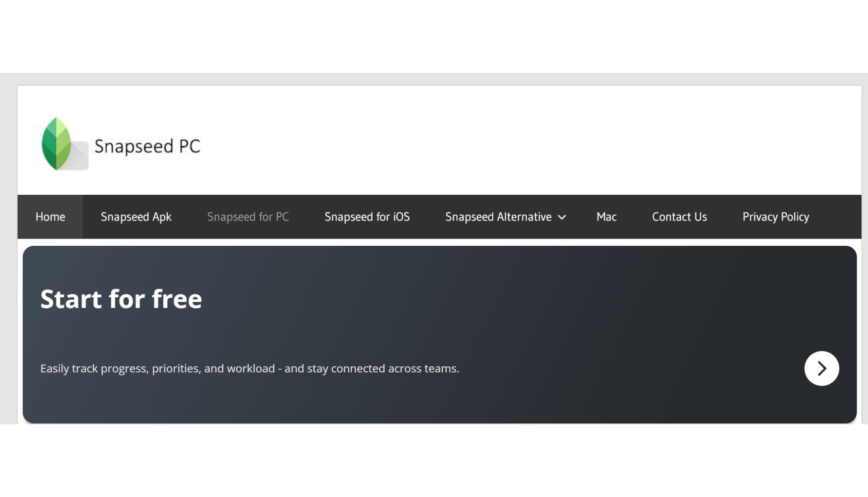The width and height of the screenshot is (868, 497).
Task: Open Snapseed for PC menu item
Action: tap(248, 217)
